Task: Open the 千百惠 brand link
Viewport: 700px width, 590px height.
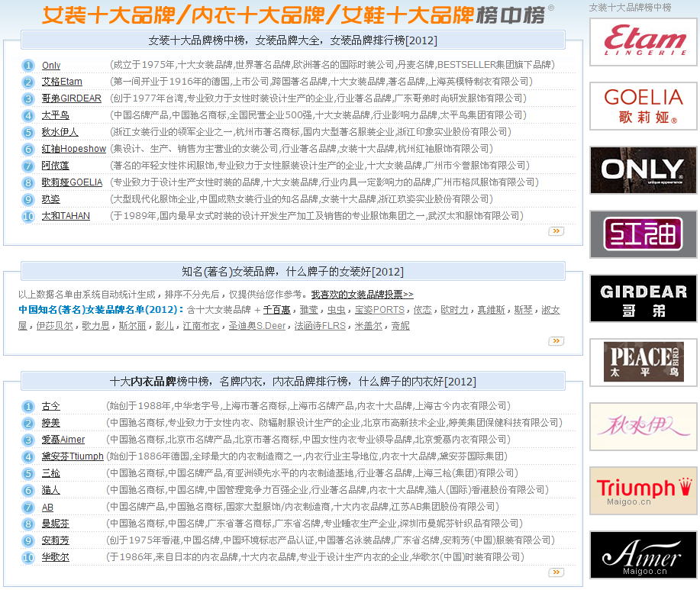Action: tap(277, 310)
